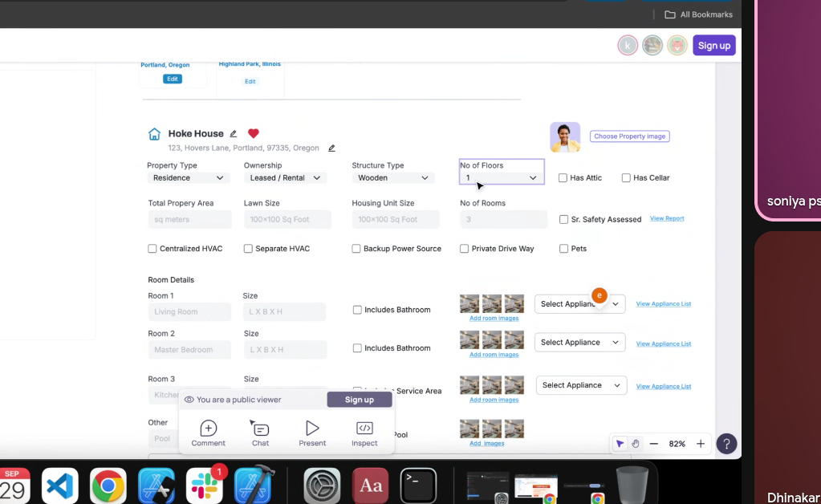Click pencil icon next to Hoke House

[234, 134]
